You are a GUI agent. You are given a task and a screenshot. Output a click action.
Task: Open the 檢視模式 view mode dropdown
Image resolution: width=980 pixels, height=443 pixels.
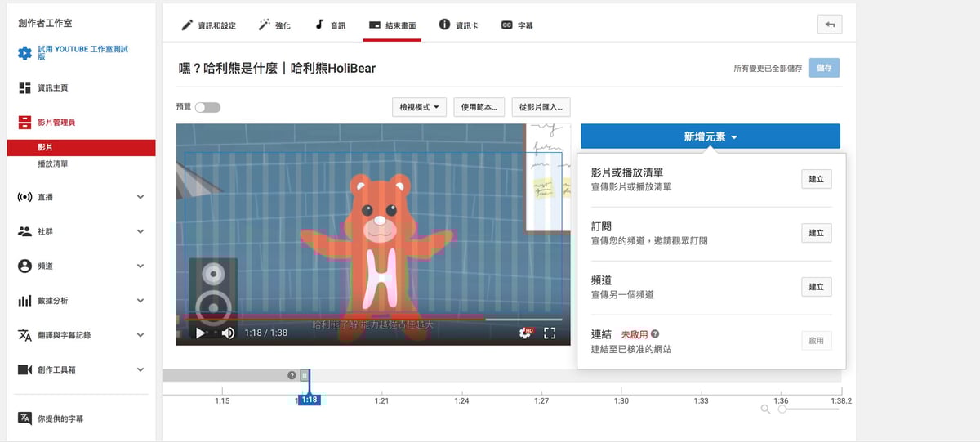(x=420, y=107)
